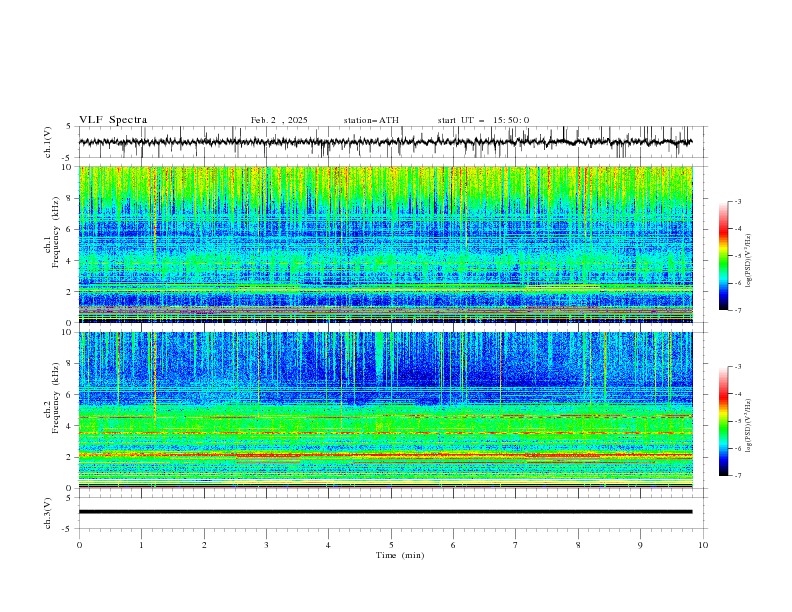Click the "station=ATH" header label
The width and height of the screenshot is (792, 612).
pyautogui.click(x=371, y=120)
